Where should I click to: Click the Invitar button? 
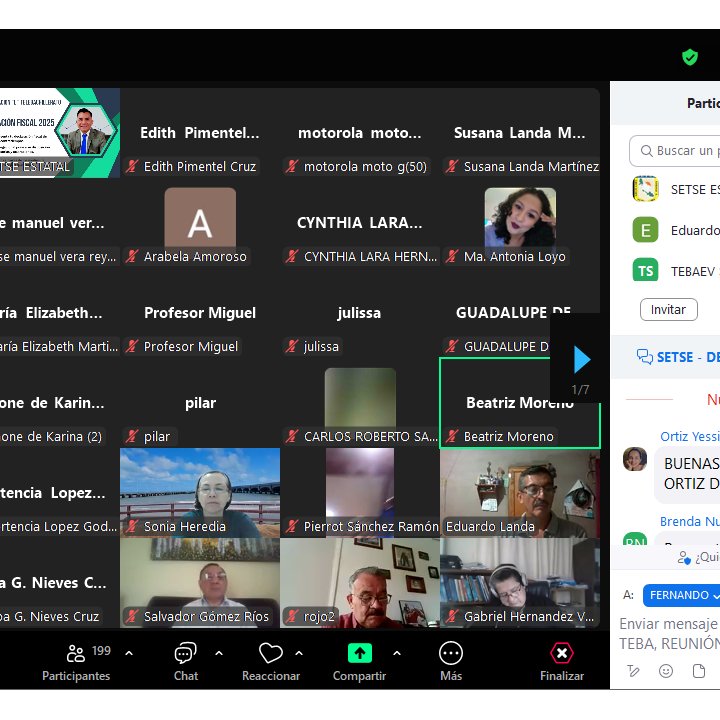coord(668,309)
